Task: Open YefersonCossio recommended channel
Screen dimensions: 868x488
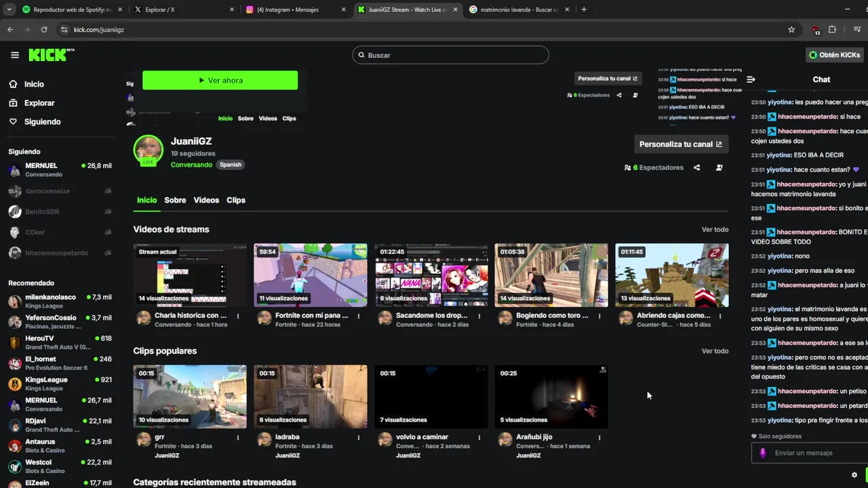Action: point(60,322)
